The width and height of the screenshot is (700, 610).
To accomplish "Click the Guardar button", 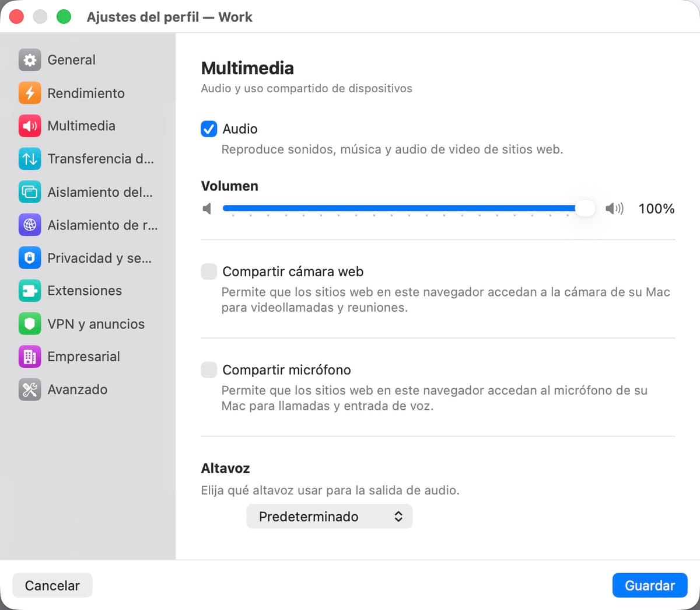I will pos(650,585).
